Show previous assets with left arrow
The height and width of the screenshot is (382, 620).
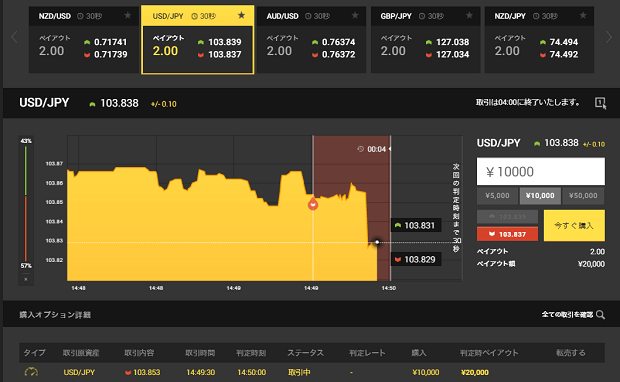(x=14, y=37)
